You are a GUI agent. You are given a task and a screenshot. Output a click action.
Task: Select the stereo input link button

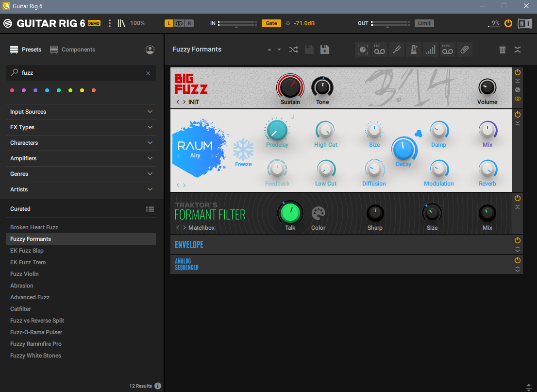coord(179,23)
